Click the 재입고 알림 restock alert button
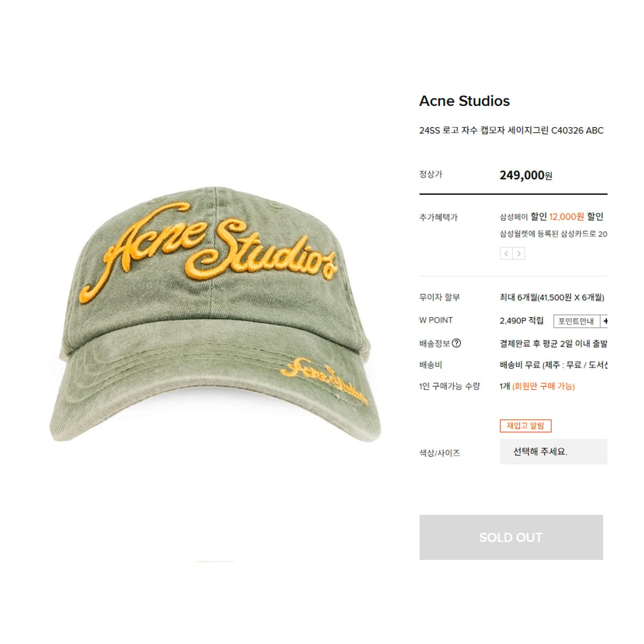 coord(526,425)
